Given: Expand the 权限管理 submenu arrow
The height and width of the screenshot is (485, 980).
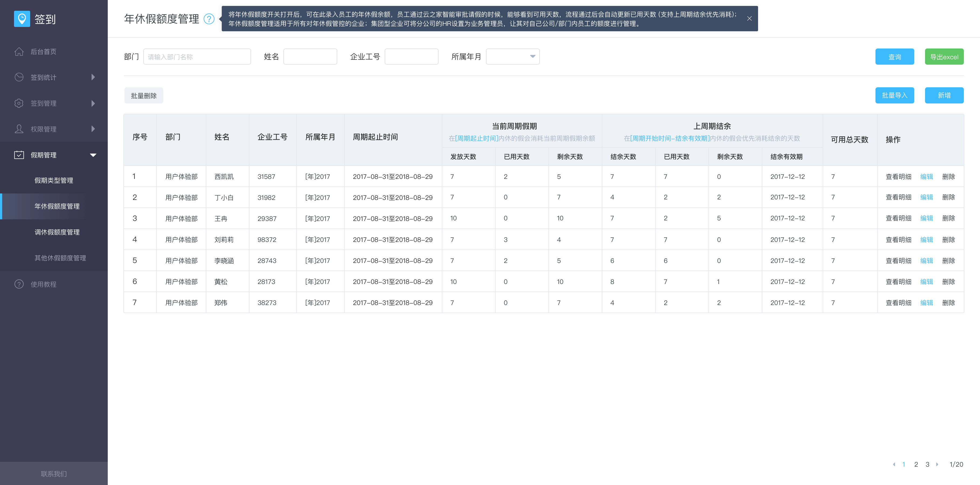Looking at the screenshot, I should 93,129.
